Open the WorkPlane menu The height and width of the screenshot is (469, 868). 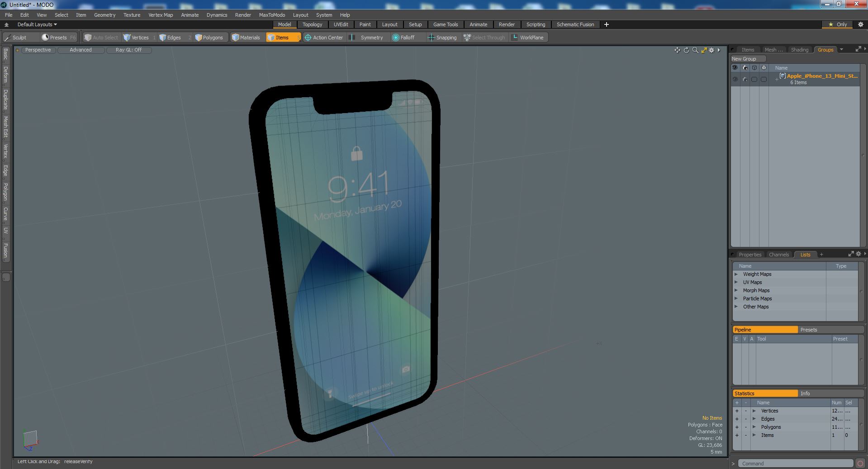coord(528,38)
